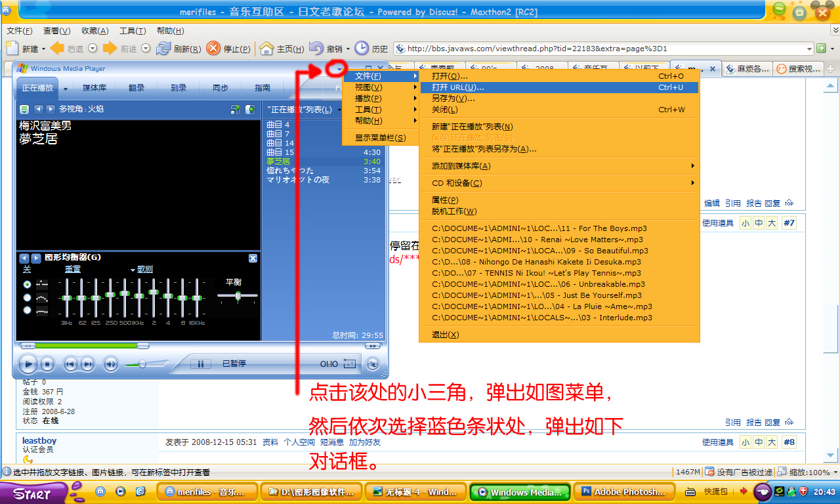Open the dropdown arrow next to 撤销
This screenshot has width=840, height=504.
(348, 49)
